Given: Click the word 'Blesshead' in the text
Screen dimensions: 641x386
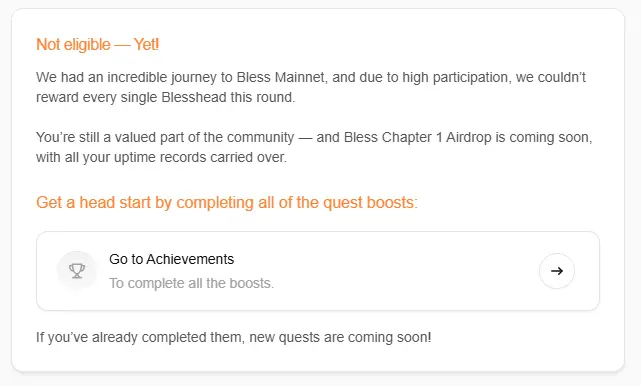Looking at the screenshot, I should 194,97.
